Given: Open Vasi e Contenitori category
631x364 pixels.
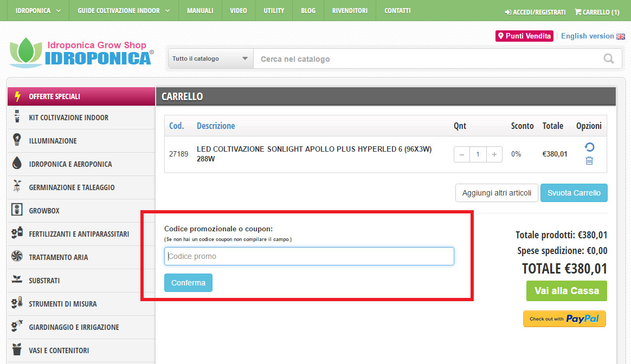Looking at the screenshot, I should [x=81, y=350].
